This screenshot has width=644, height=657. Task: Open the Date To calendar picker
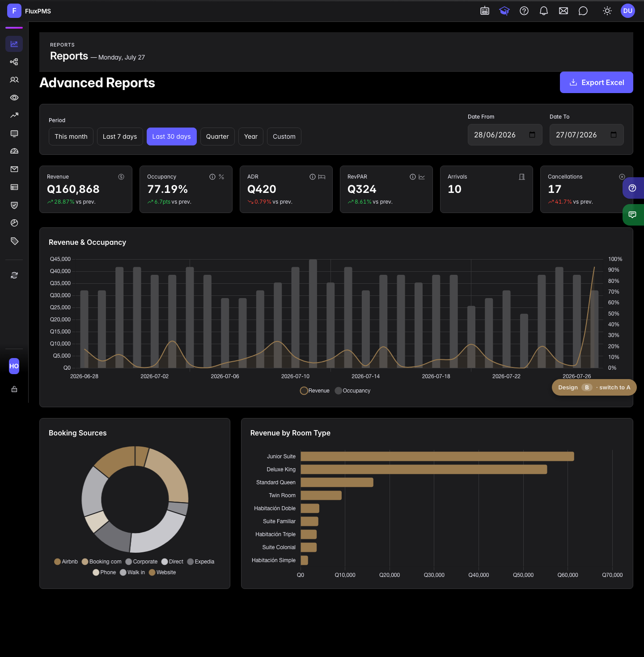614,135
